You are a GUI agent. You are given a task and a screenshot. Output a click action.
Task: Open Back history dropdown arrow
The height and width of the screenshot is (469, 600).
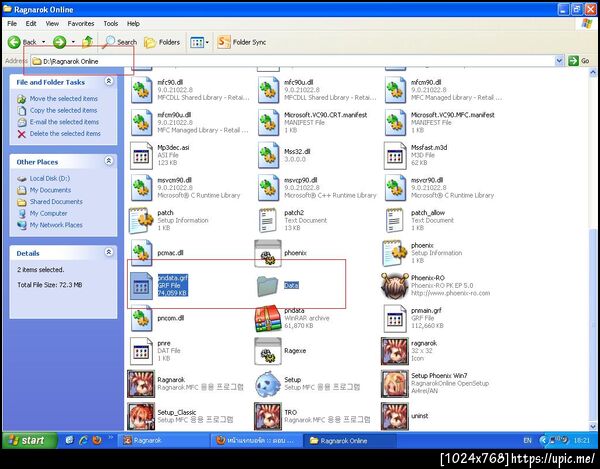tap(43, 42)
